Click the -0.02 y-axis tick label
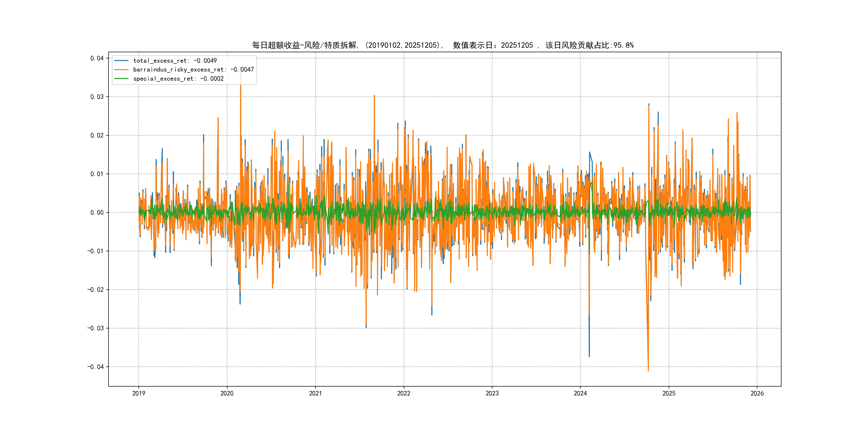The height and width of the screenshot is (434, 868). [x=95, y=290]
